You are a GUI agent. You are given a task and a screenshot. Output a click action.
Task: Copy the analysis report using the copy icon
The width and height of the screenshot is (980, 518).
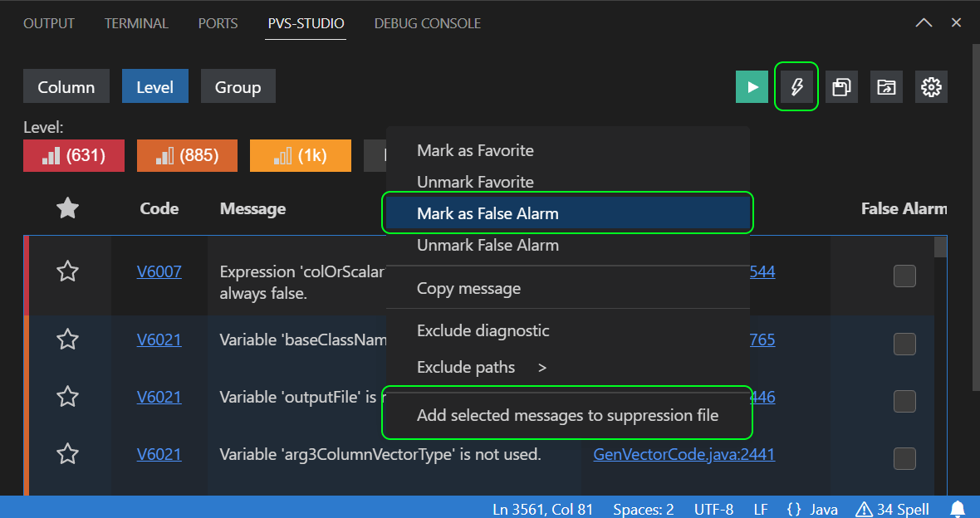pyautogui.click(x=841, y=86)
